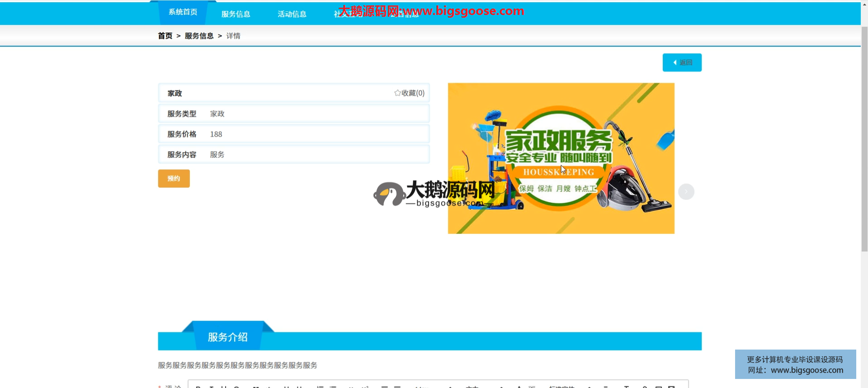Click the red 大鹅源码网 header watermark link
The image size is (868, 388).
tap(431, 11)
